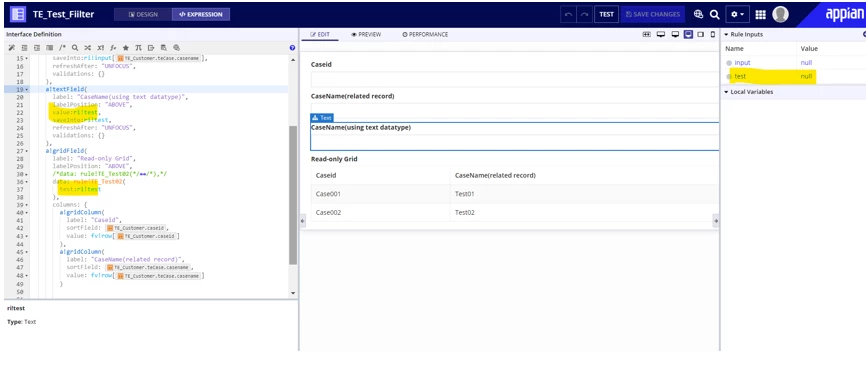Viewport: 866px width, 370px height.
Task: Click the globe locale icon in the header
Action: 698,14
